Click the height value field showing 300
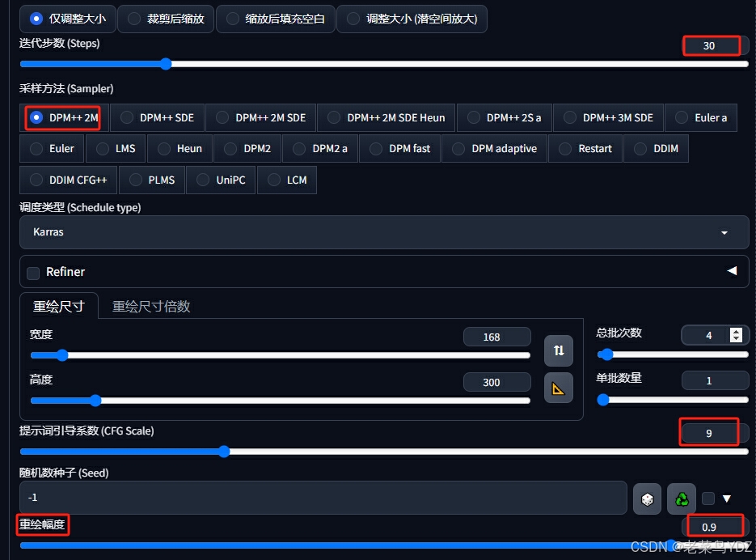The image size is (756, 560). coord(497,382)
